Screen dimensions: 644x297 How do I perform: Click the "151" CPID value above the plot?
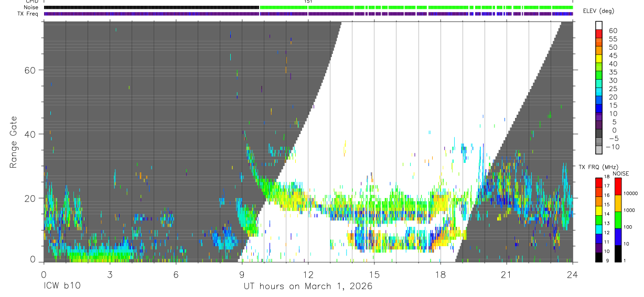pos(308,2)
